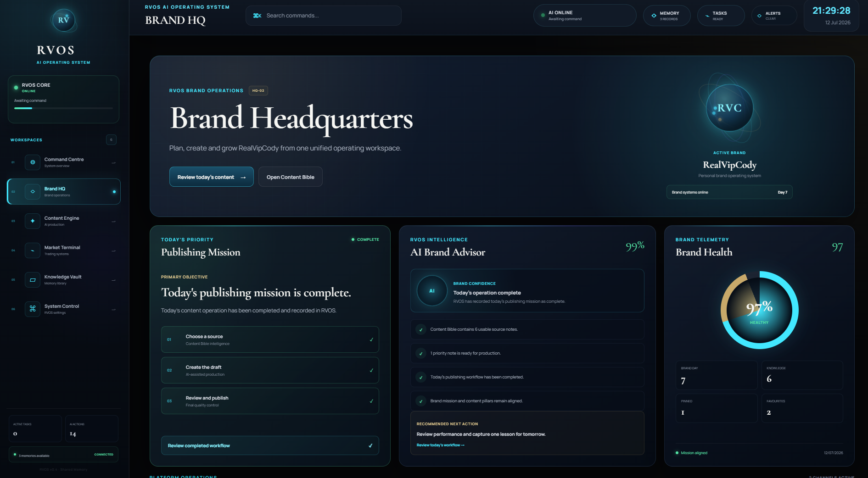Open the Knowledge Vault workspace

click(x=64, y=280)
